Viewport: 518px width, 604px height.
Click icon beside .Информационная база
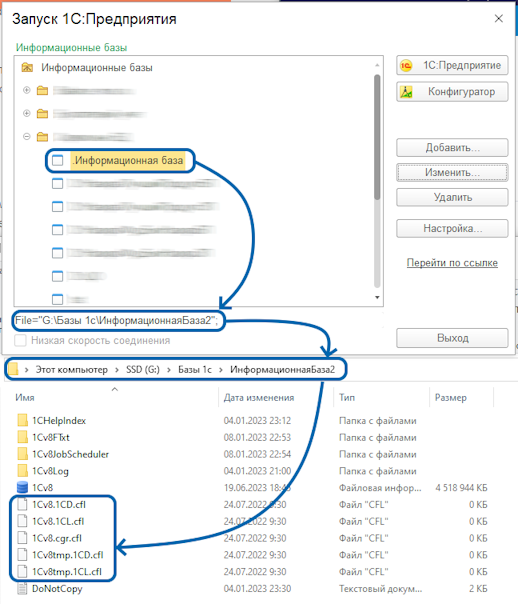[57, 160]
